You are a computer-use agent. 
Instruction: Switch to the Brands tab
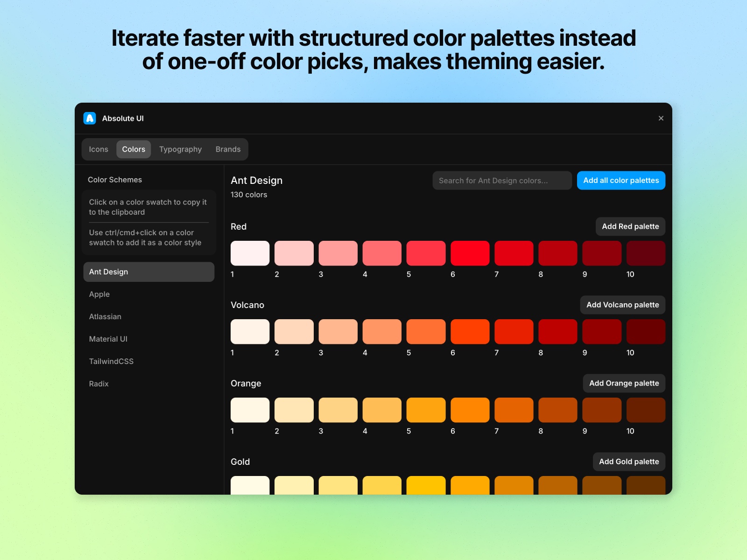click(x=228, y=149)
